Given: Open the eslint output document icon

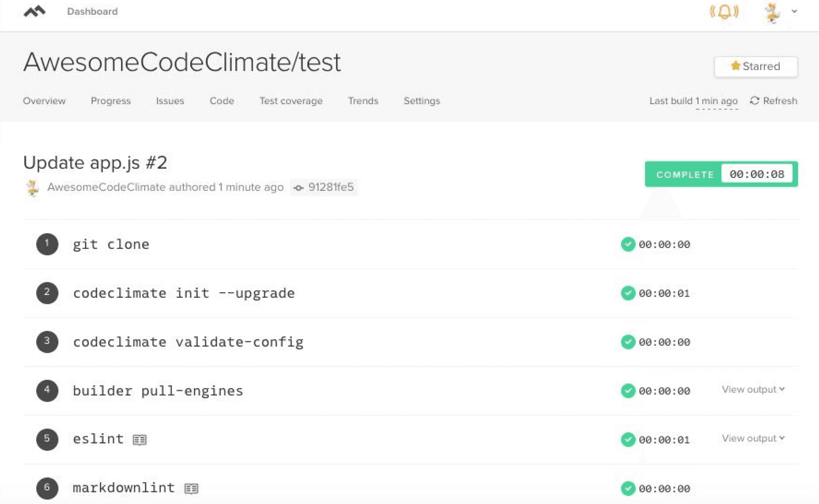Looking at the screenshot, I should click(139, 439).
